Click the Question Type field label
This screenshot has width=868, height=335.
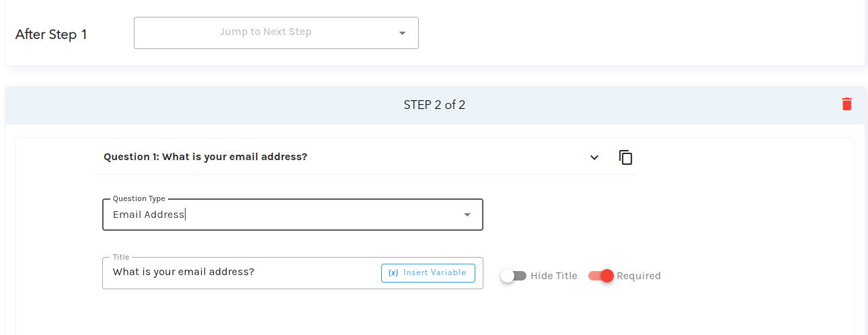click(139, 199)
